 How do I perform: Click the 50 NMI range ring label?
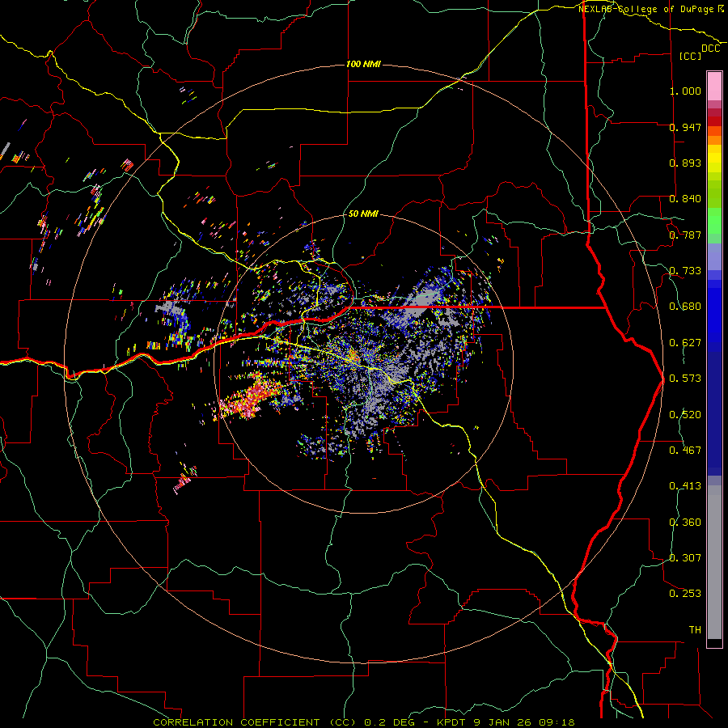(x=363, y=214)
